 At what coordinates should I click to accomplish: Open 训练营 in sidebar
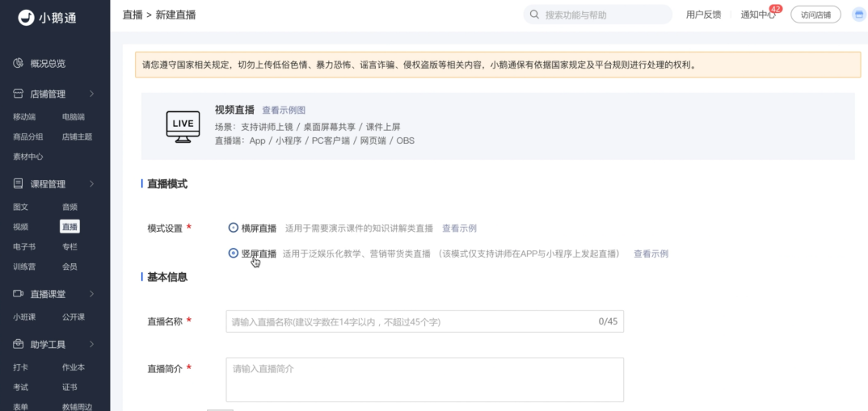(24, 266)
